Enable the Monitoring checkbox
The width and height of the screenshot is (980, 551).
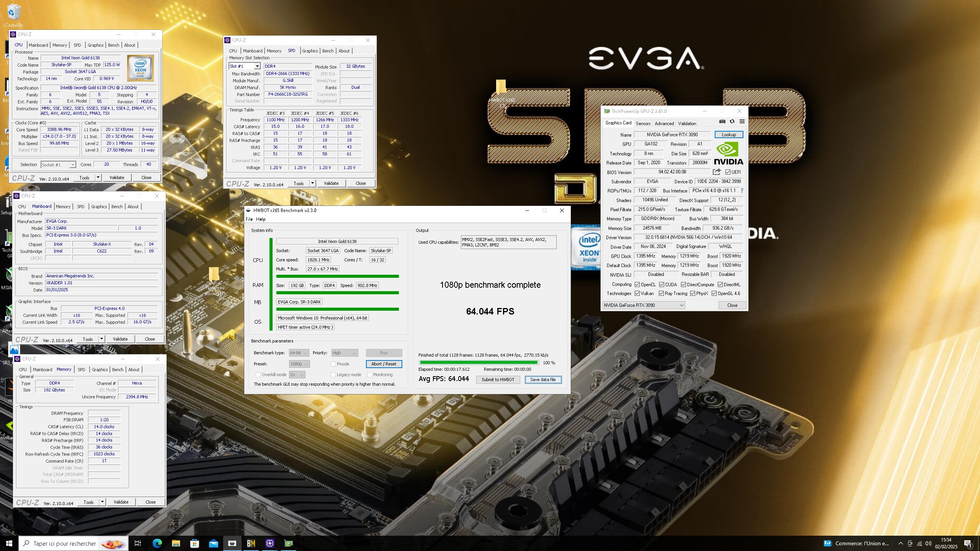click(369, 375)
